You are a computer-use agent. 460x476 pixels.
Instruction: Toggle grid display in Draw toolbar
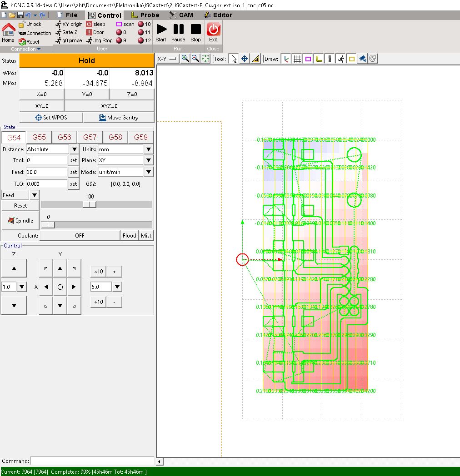(297, 59)
